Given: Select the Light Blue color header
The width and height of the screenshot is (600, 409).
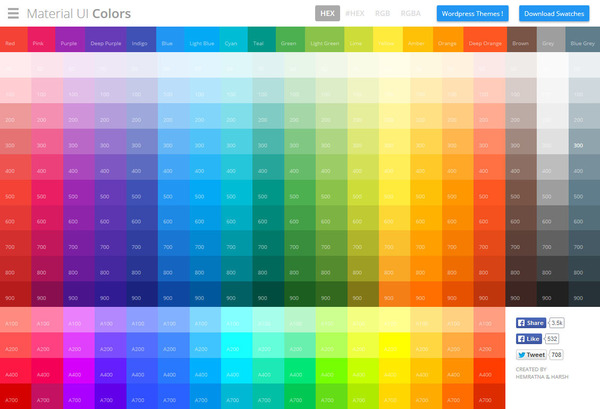Looking at the screenshot, I should [x=202, y=39].
